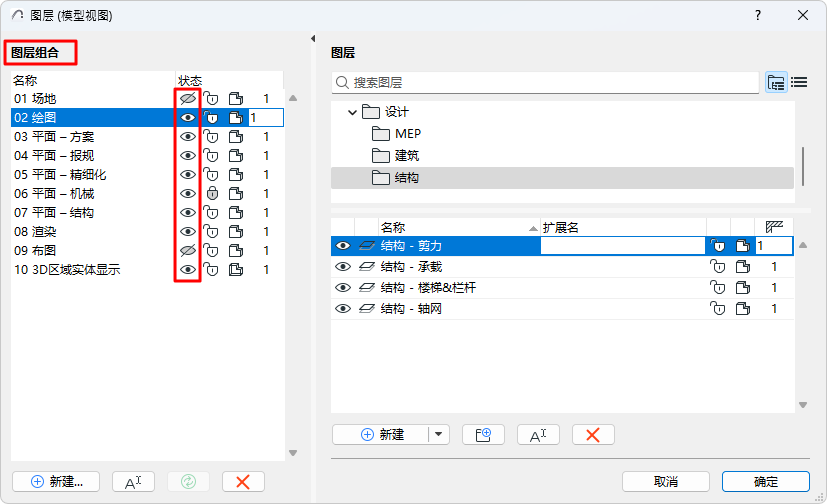Toggle visibility for 06 平面 – 机械
The width and height of the screenshot is (827, 504).
[x=188, y=193]
